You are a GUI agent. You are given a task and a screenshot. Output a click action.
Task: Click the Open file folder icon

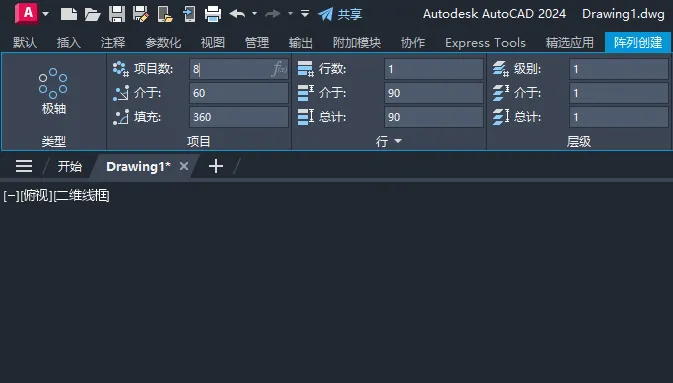click(92, 14)
